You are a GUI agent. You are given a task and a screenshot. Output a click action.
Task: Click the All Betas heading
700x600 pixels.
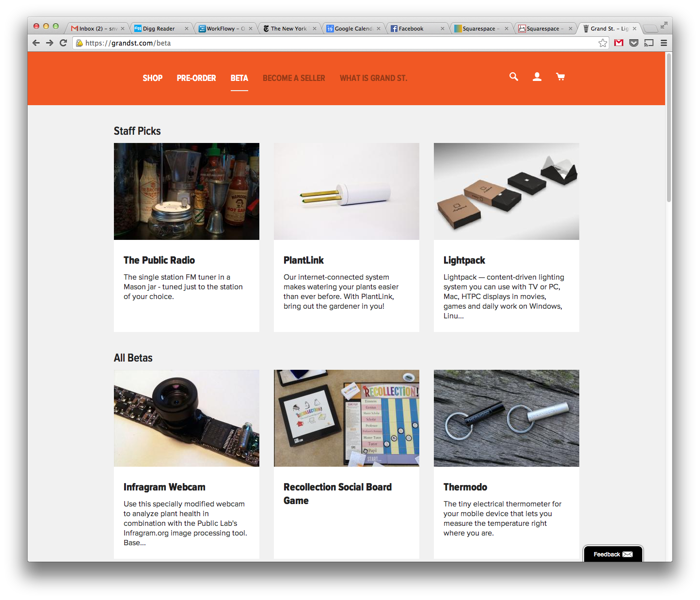click(133, 358)
